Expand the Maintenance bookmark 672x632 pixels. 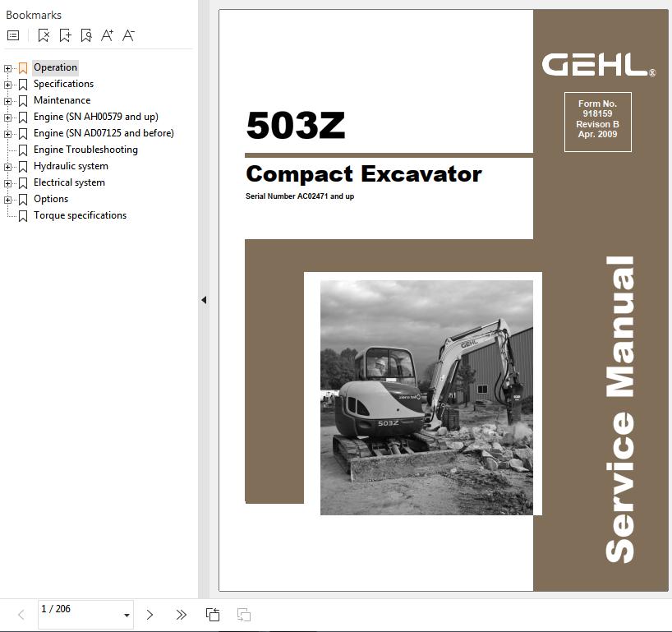pos(7,101)
